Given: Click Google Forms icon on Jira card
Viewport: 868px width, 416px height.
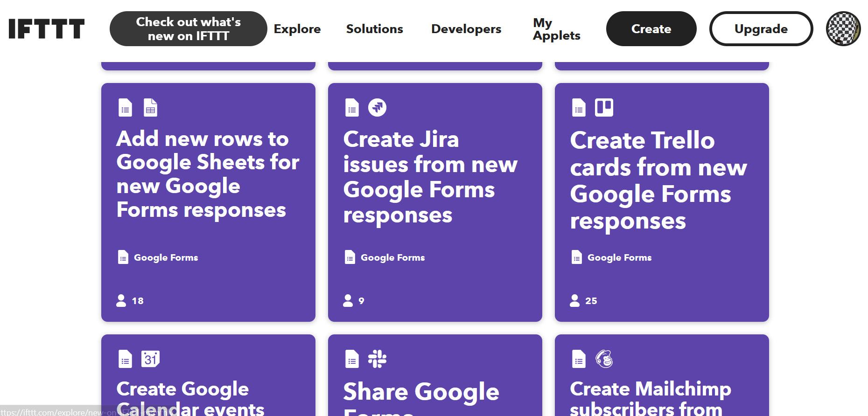Looking at the screenshot, I should point(352,108).
